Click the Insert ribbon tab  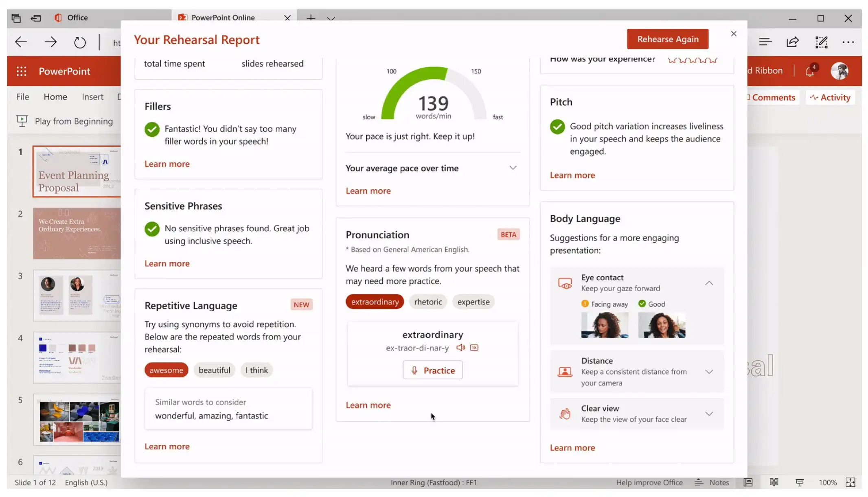point(93,96)
